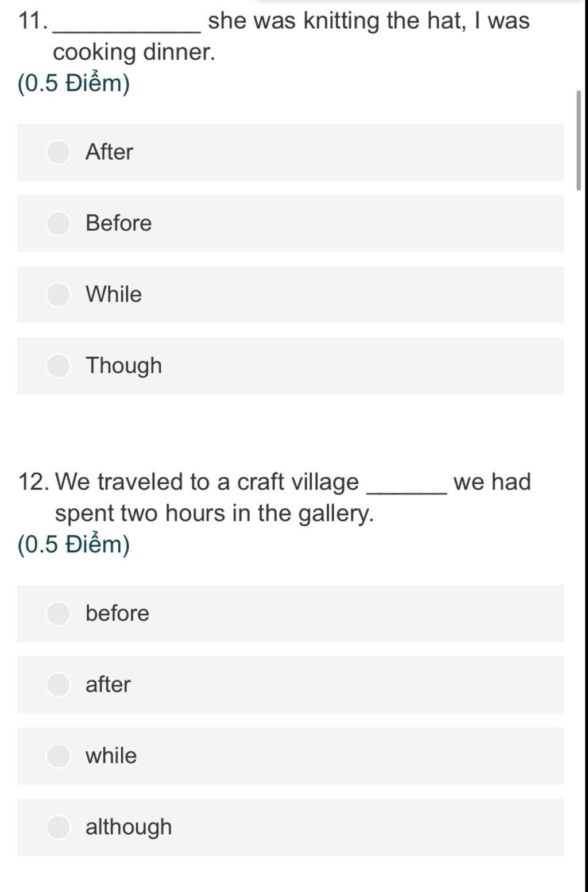Click the '(0.5 Điểm)' label under question 12

[74, 545]
